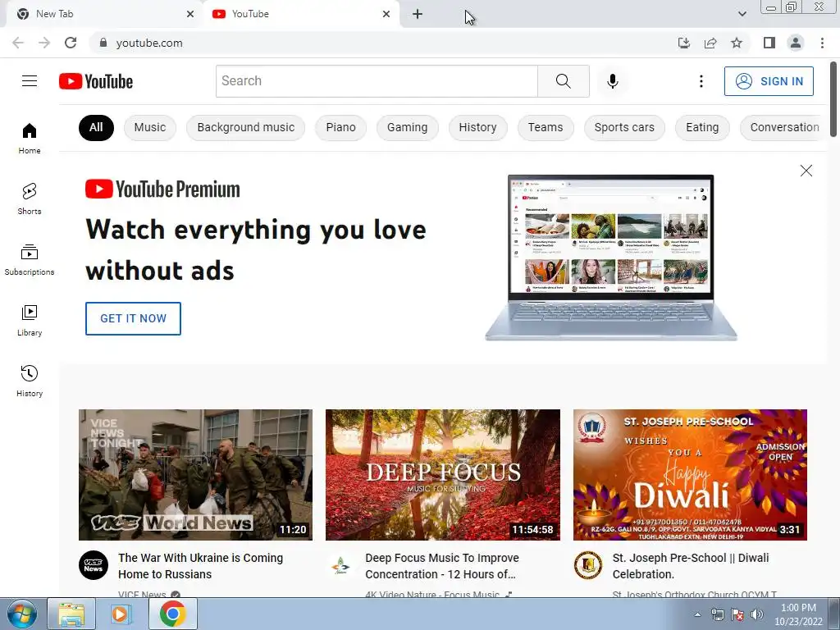Bookmark this page with the star

737,43
